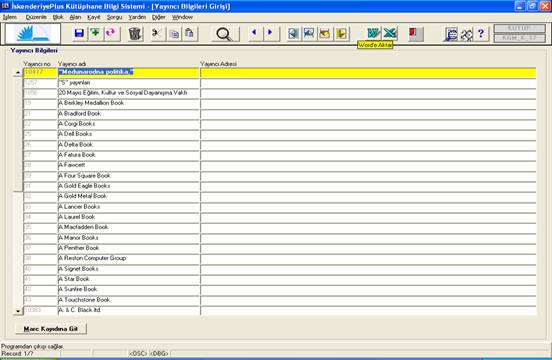The width and height of the screenshot is (552, 360).
Task: Select A Dell Books row
Action: (128, 134)
